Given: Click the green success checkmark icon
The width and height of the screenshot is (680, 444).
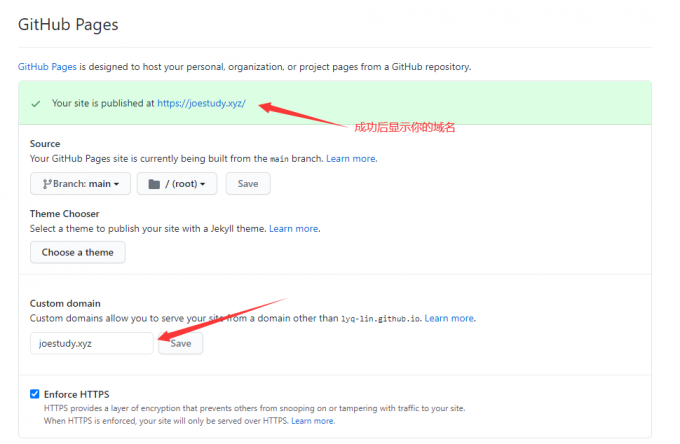Looking at the screenshot, I should tap(36, 104).
